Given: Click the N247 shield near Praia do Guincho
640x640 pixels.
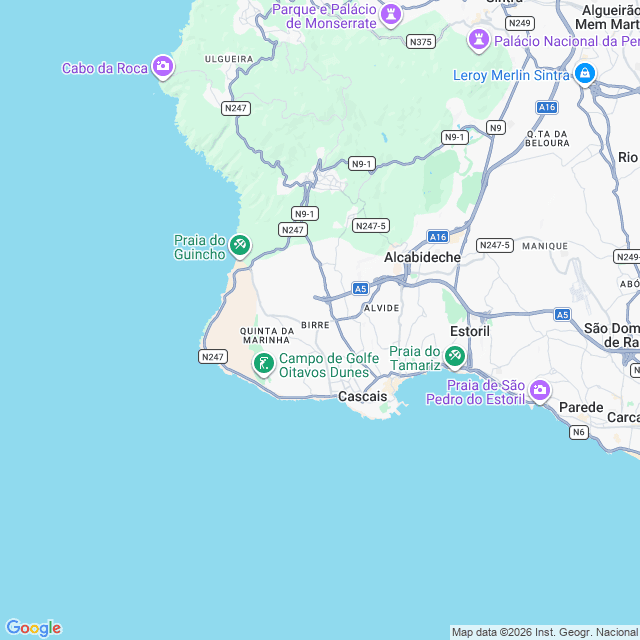Looking at the screenshot, I should (293, 230).
